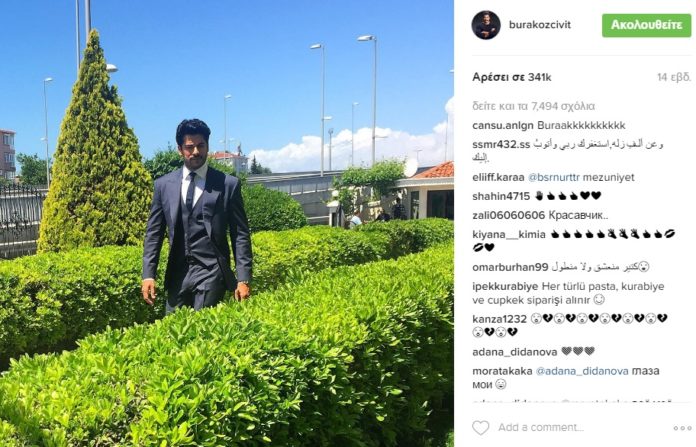View the 341k likes count
The height and width of the screenshot is (447, 696).
(x=512, y=77)
